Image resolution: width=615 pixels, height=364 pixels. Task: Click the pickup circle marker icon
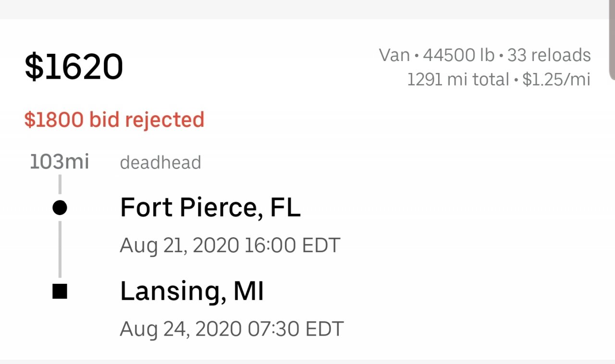pyautogui.click(x=60, y=208)
